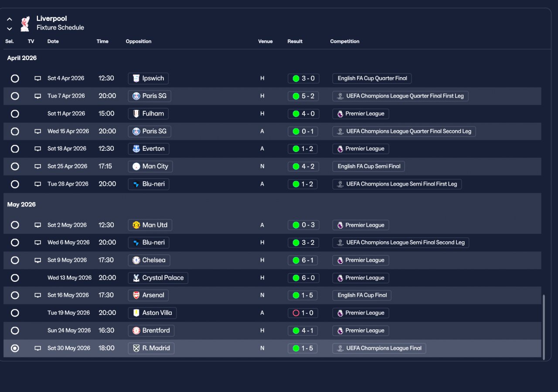Click the Arsenal club badge

[x=136, y=295]
